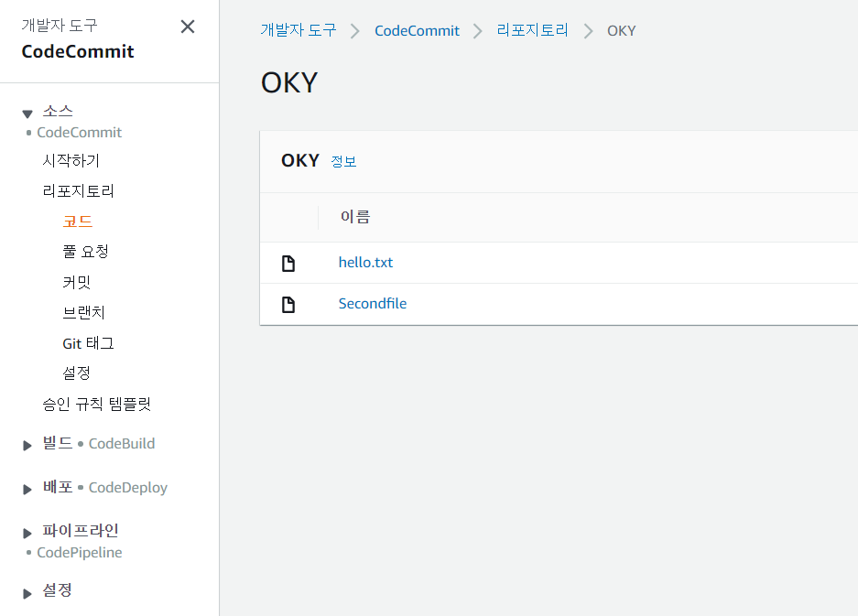Click the CodeCommit breadcrumb link
858x616 pixels.
[417, 30]
